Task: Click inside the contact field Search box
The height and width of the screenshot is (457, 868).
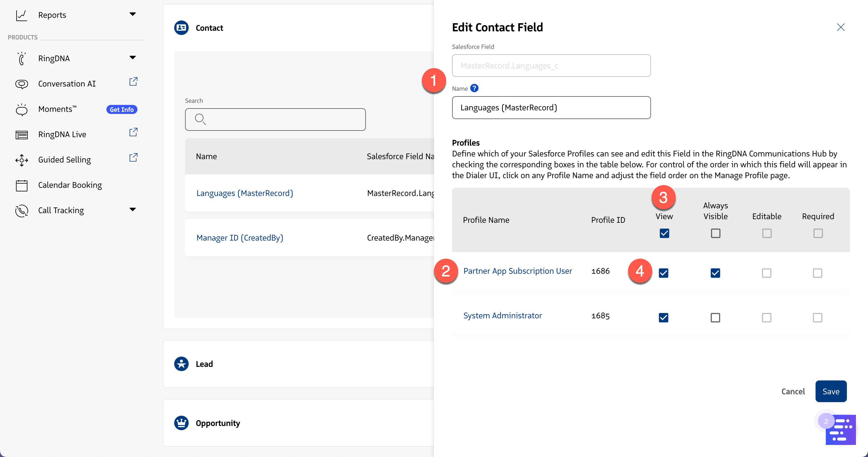Action: 275,119
